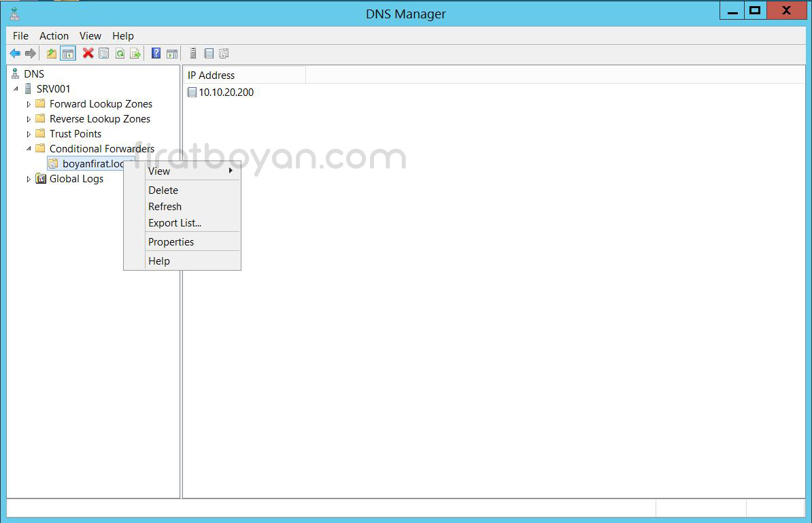
Task: Click the DNS root node icon
Action: click(x=16, y=74)
